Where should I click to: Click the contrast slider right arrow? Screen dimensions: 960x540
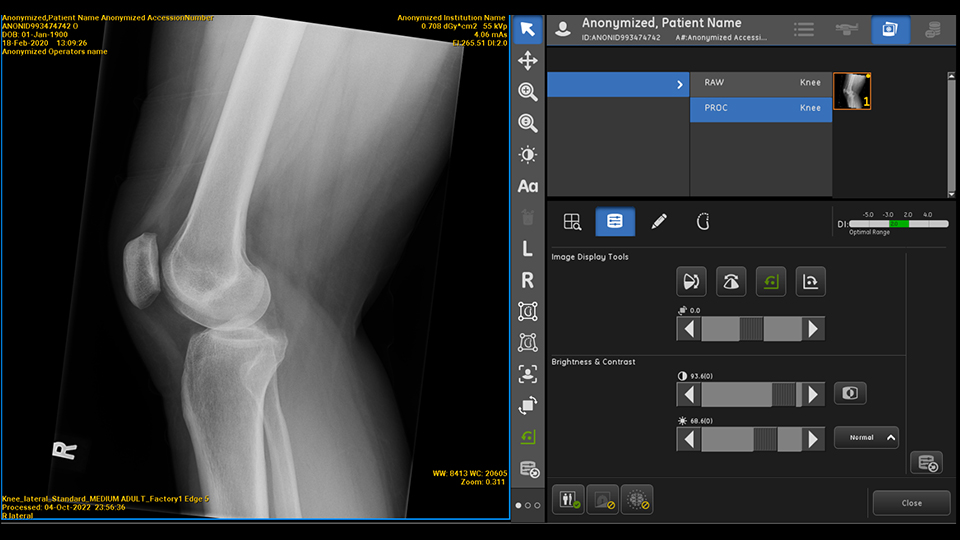coord(813,394)
